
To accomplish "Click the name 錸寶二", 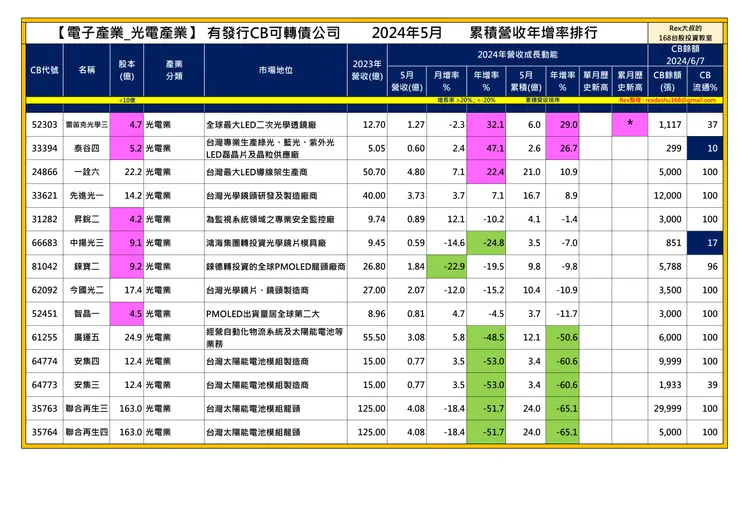I will point(86,266).
